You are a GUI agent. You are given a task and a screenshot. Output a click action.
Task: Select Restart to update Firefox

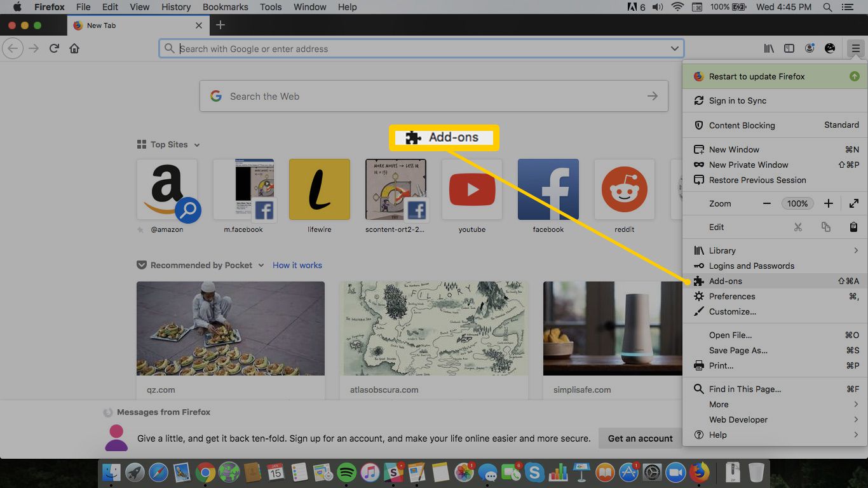(775, 76)
